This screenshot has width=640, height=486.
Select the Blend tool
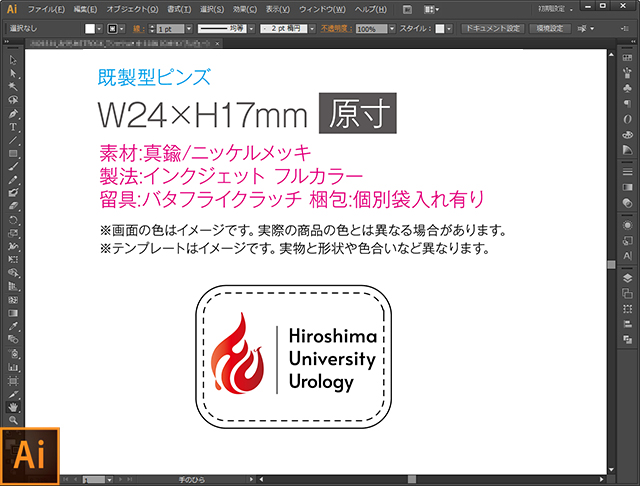(13, 339)
